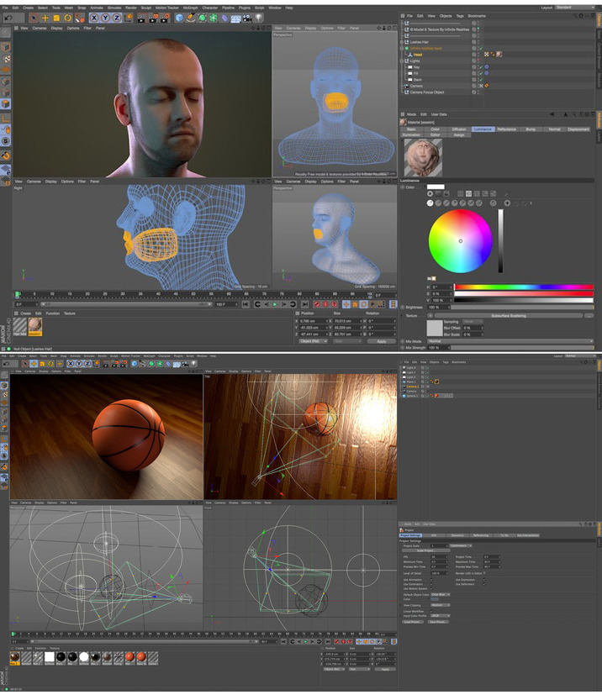Click the Subsurface Scattering texture button
Viewport: 602px width, 700px height.
point(511,315)
